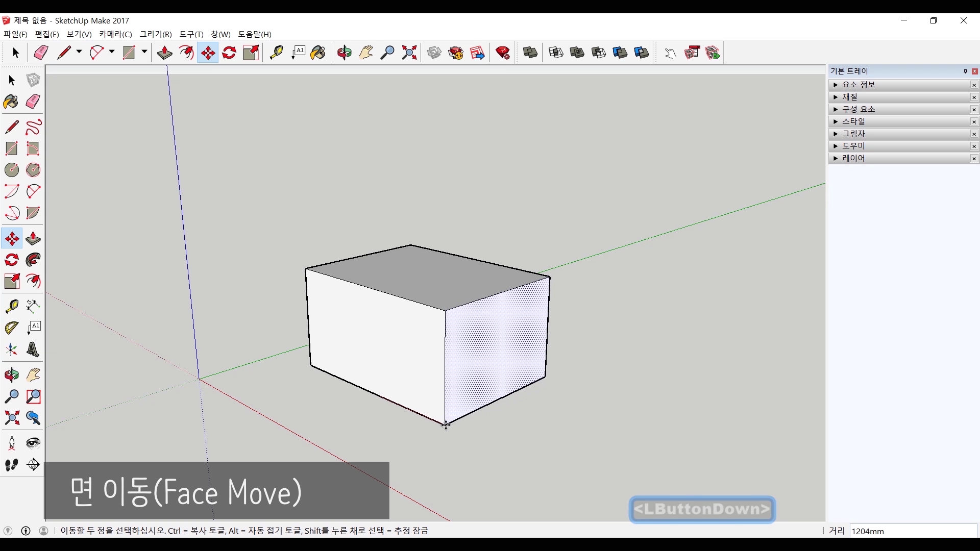The height and width of the screenshot is (551, 980).
Task: Pin the 기본 트레이 tray panel
Action: click(965, 71)
